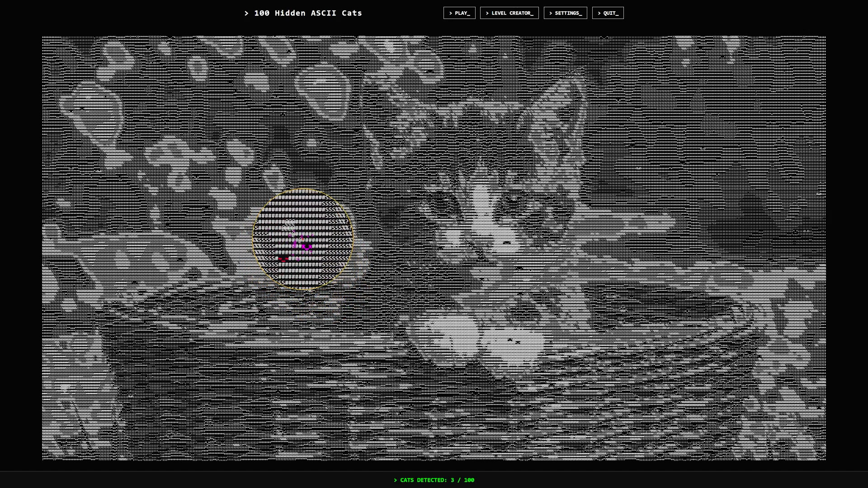Viewport: 868px width, 488px height.
Task: Quit the game using QUIT_
Action: tap(608, 13)
